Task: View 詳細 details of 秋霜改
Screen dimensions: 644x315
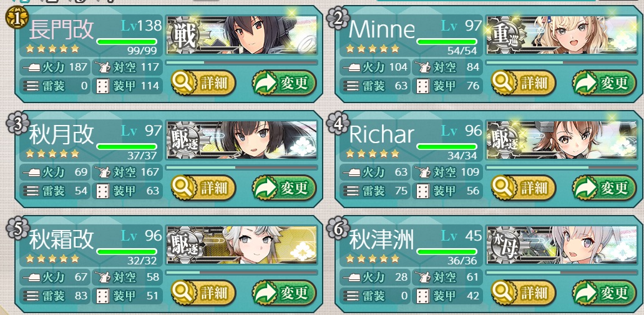Action: click(203, 292)
